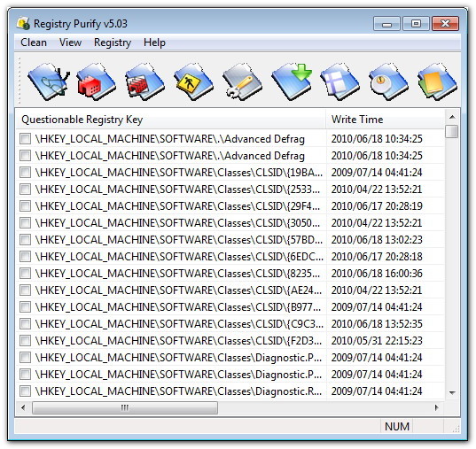The width and height of the screenshot is (476, 449).
Task: Select write time 2009/07/14 04:41:24 of CLSID\{19BA...
Action: click(x=377, y=173)
